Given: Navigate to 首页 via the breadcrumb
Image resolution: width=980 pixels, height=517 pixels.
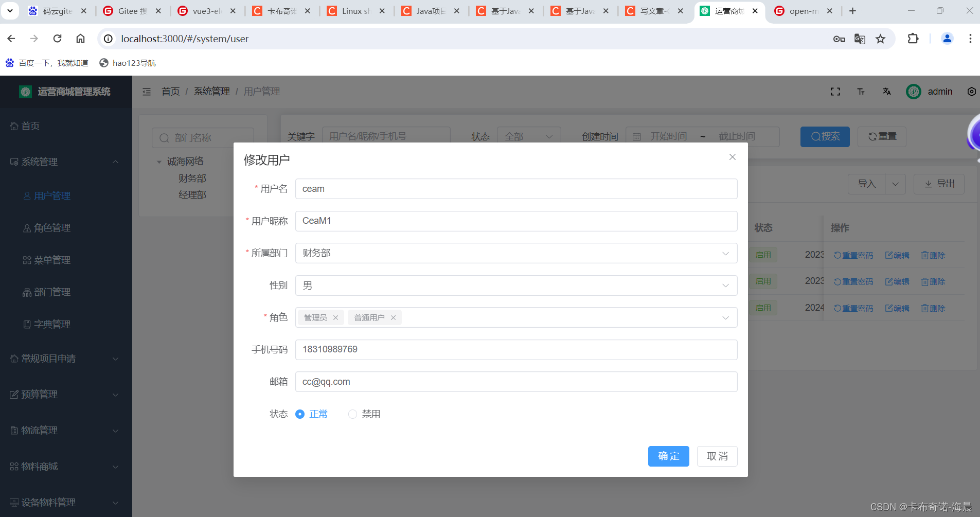Looking at the screenshot, I should pos(170,91).
